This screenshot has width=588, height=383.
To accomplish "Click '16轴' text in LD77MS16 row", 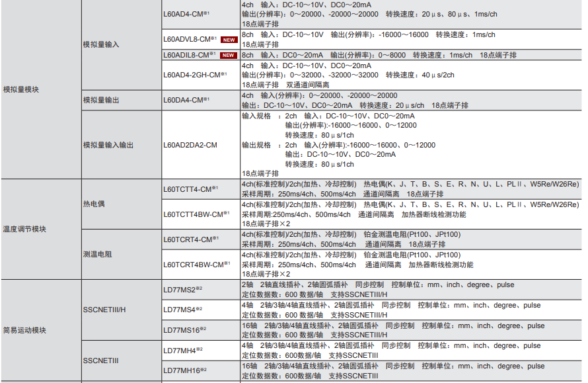I will [x=249, y=325].
